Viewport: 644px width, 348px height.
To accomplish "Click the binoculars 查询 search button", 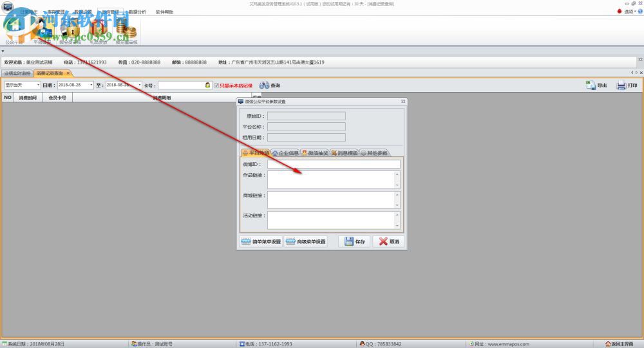I will 269,86.
